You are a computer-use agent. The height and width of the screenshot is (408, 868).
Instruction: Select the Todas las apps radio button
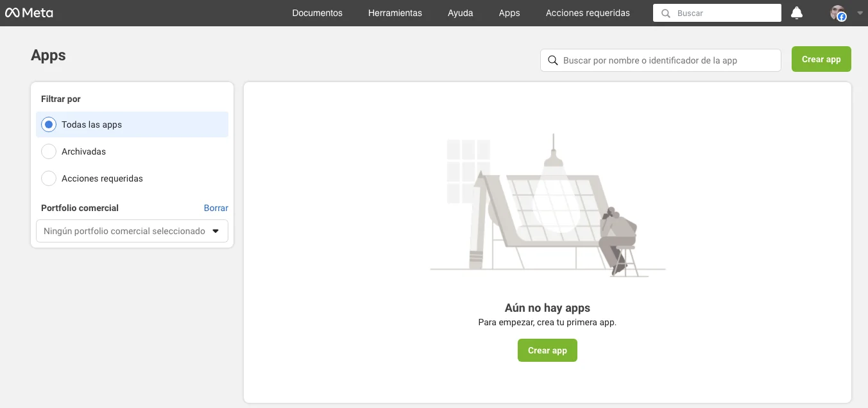click(x=49, y=124)
